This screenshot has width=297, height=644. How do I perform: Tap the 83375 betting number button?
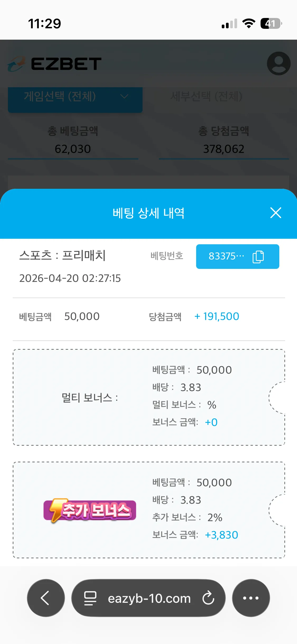(238, 256)
